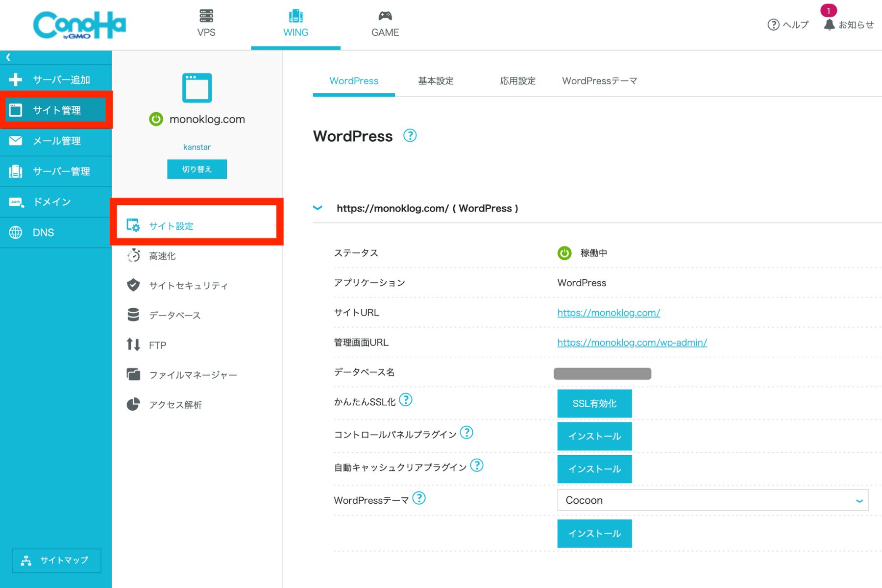Install the 自動キャッシュクリアプラグイン
The width and height of the screenshot is (882, 588).
point(594,469)
